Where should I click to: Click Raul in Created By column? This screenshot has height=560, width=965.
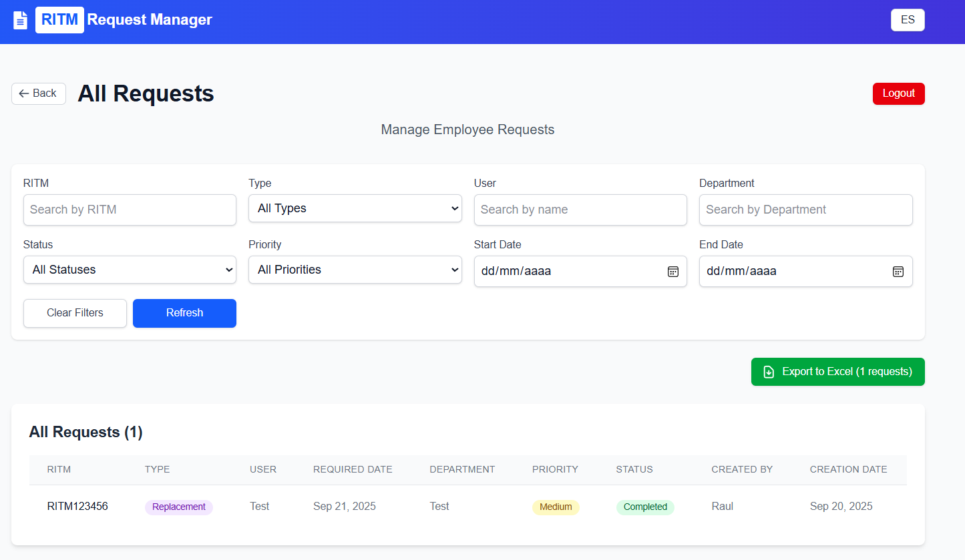tap(723, 507)
